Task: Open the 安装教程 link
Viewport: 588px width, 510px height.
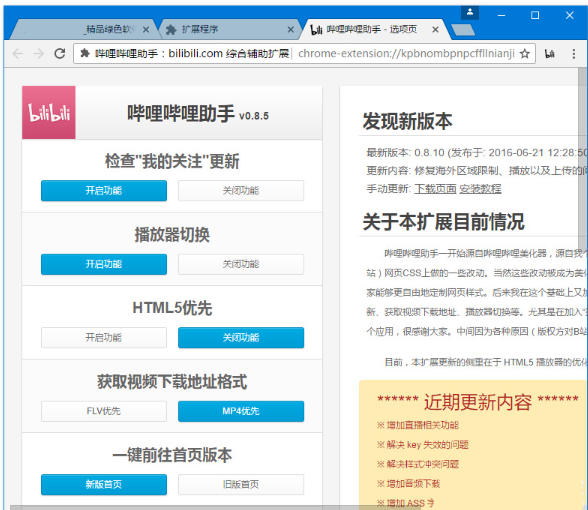Action: click(480, 189)
